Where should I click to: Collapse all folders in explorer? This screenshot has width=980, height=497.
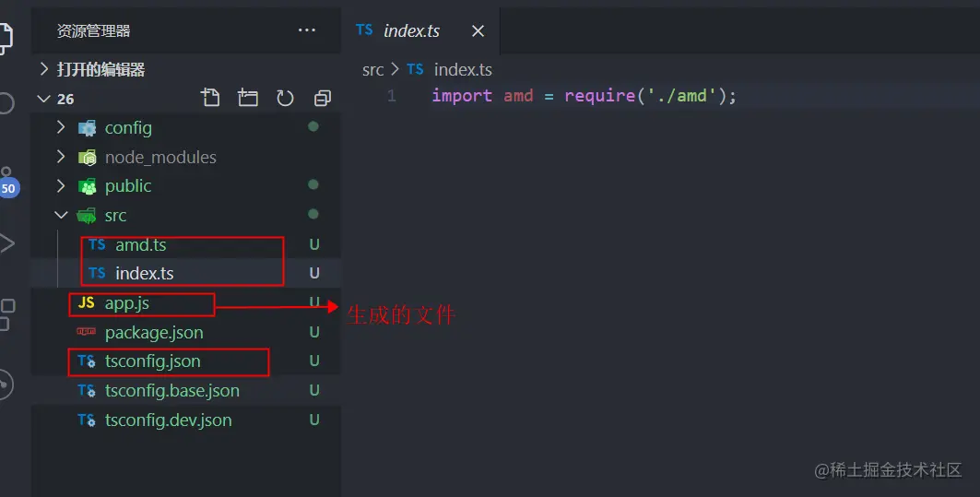323,98
